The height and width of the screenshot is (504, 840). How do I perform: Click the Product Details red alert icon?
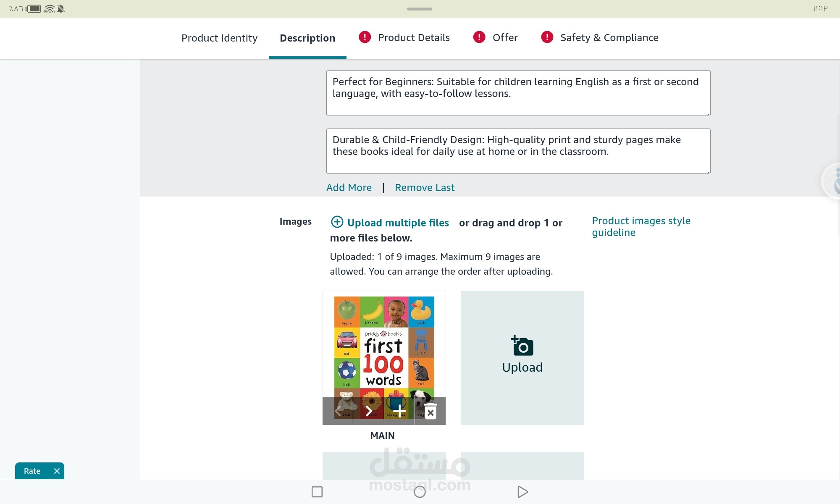click(365, 37)
